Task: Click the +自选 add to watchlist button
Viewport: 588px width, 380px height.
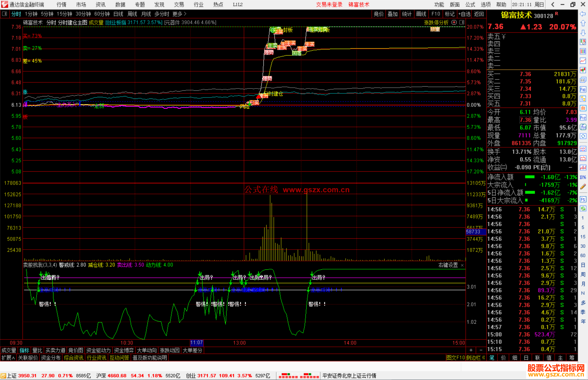Action: pyautogui.click(x=464, y=14)
